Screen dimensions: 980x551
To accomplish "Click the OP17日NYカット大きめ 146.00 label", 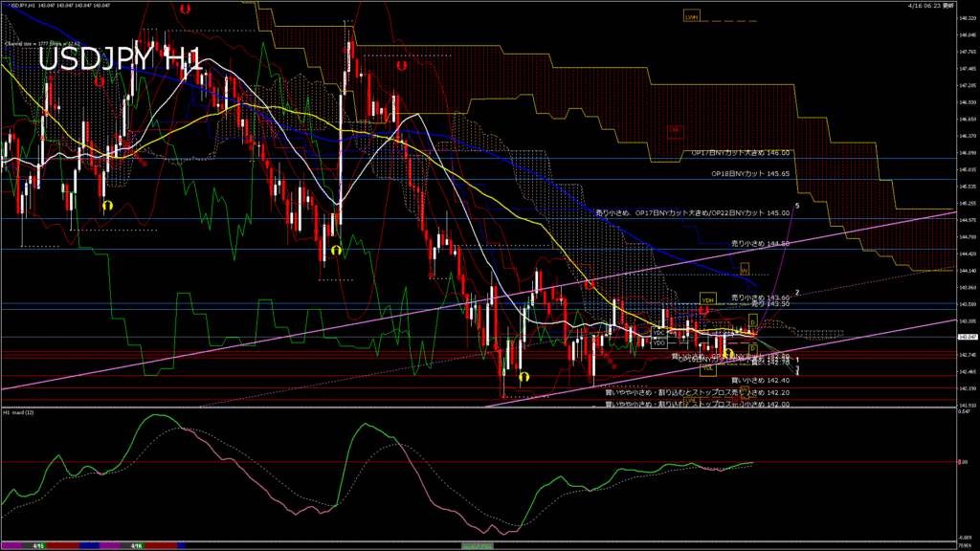I will pyautogui.click(x=741, y=152).
